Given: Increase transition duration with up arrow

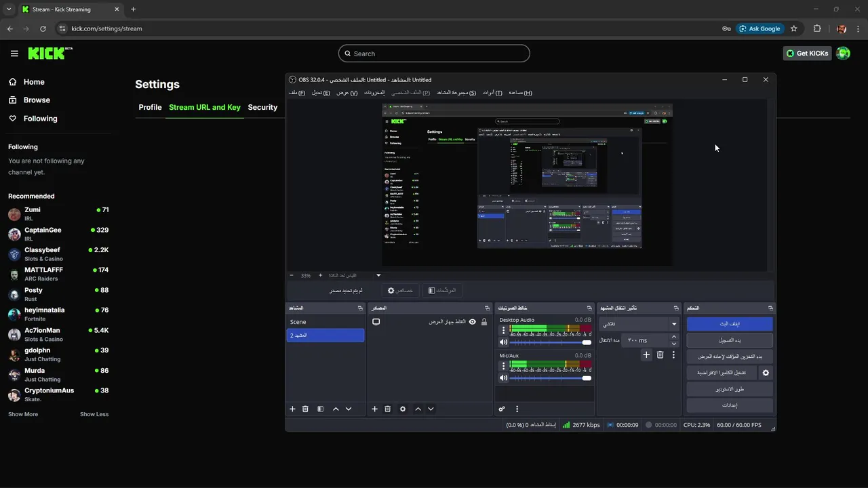Looking at the screenshot, I should point(674,337).
